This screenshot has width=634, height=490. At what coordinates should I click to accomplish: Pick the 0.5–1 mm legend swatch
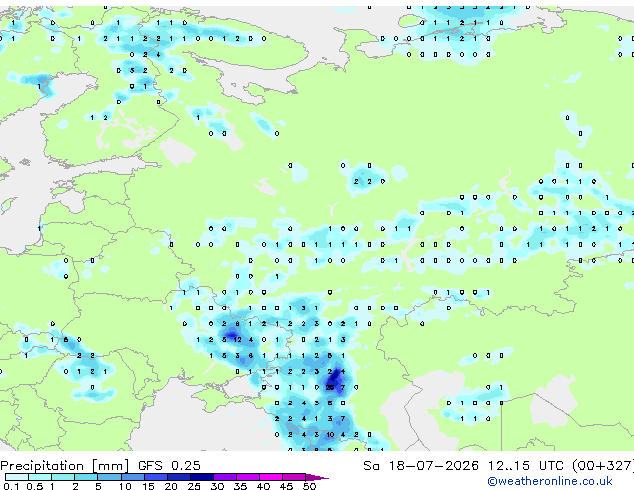pyautogui.click(x=40, y=477)
